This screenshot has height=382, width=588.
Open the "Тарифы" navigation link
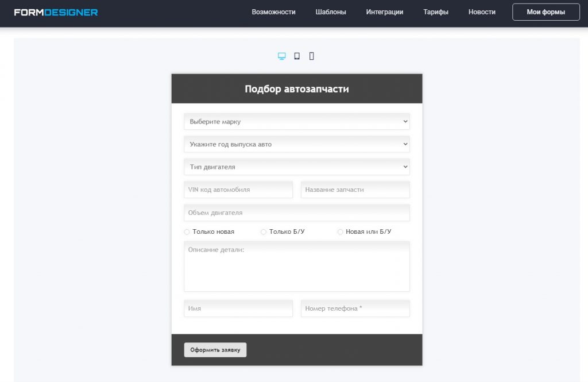436,12
